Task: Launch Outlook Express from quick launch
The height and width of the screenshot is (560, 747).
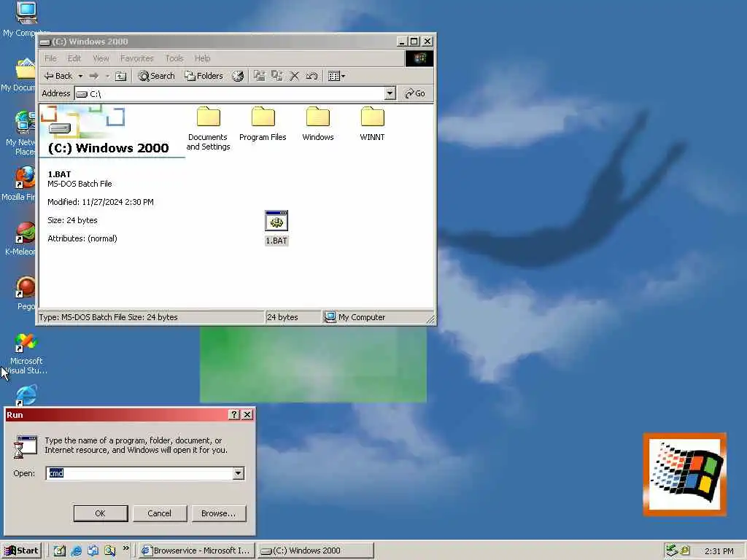Action: pos(93,551)
